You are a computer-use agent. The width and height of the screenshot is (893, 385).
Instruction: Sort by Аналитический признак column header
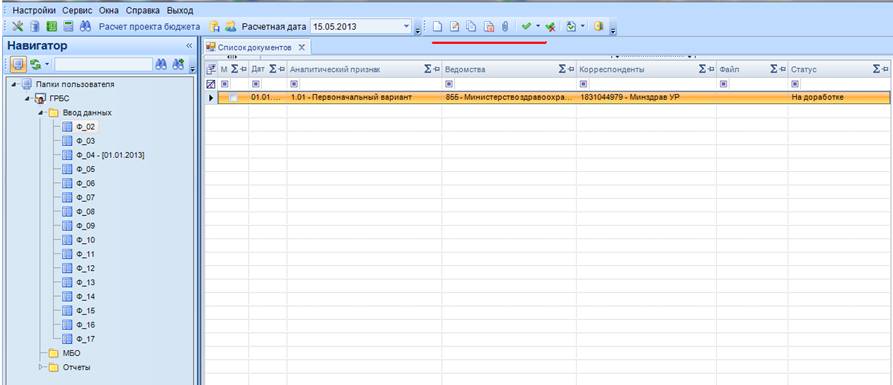[335, 69]
